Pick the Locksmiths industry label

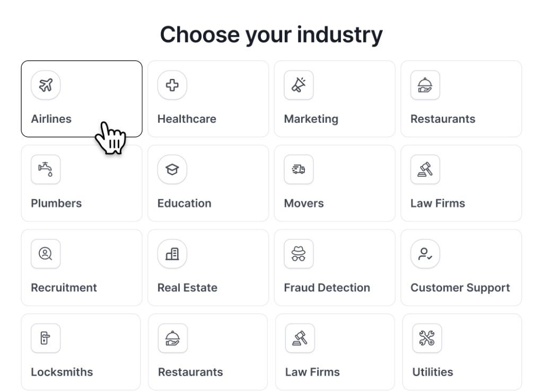(x=62, y=372)
